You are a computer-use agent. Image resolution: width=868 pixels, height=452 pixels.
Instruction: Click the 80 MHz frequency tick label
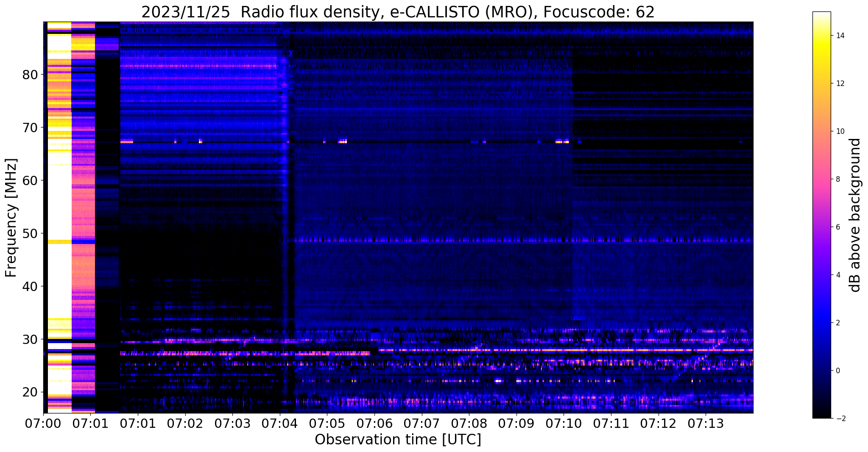pos(30,75)
